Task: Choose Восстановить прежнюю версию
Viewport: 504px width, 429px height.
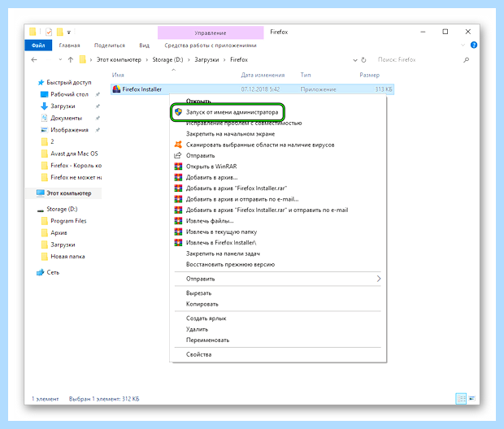Action: [230, 265]
